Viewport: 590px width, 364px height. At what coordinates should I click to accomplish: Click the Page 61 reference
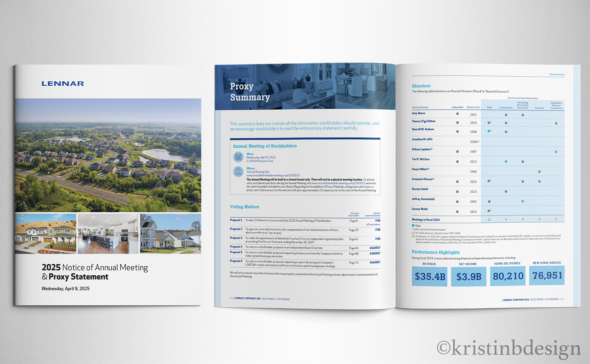(x=354, y=239)
